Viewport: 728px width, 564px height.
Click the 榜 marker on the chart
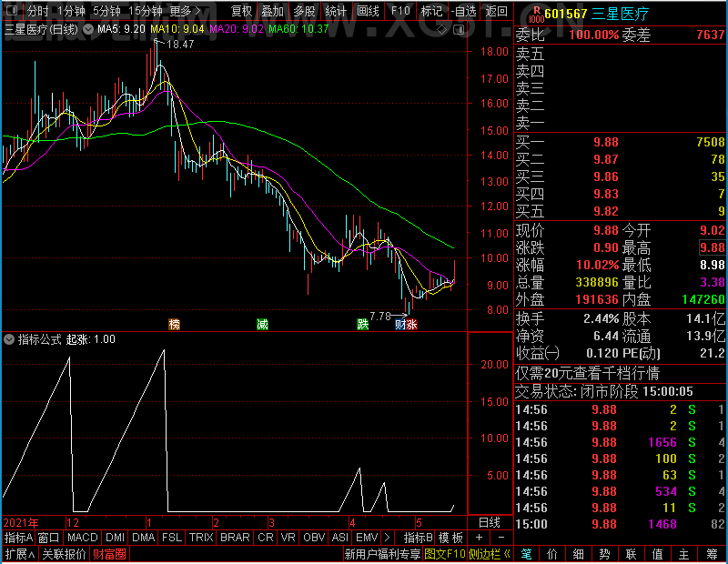point(174,325)
